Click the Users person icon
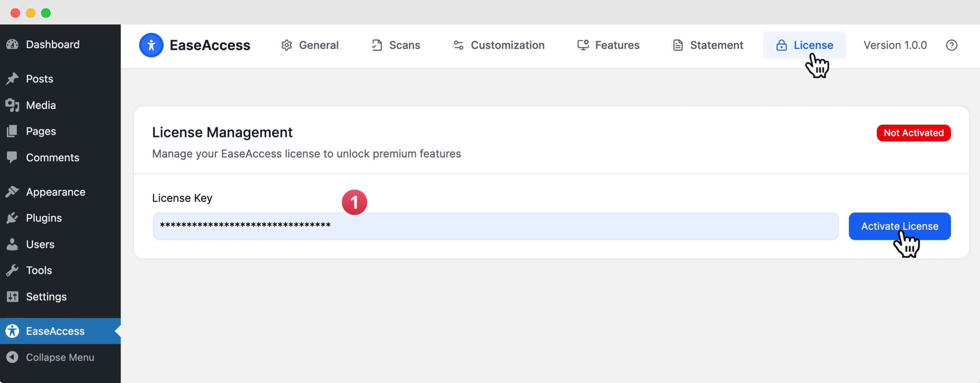 coord(12,244)
